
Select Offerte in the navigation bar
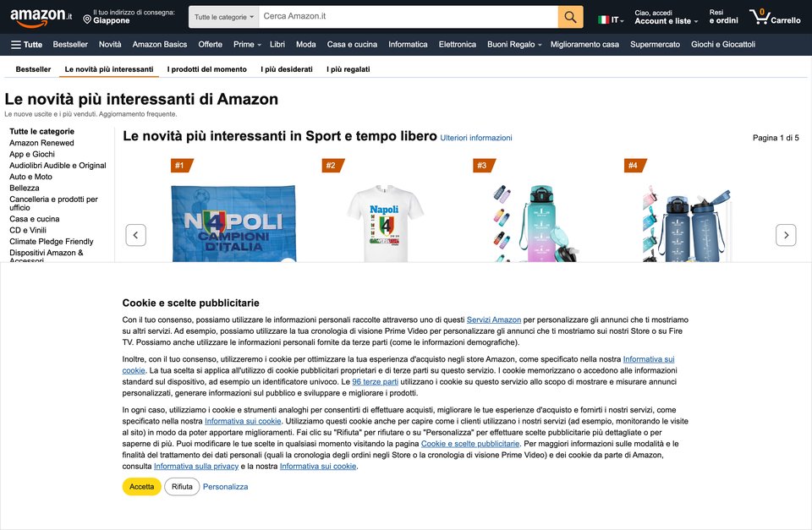(210, 45)
